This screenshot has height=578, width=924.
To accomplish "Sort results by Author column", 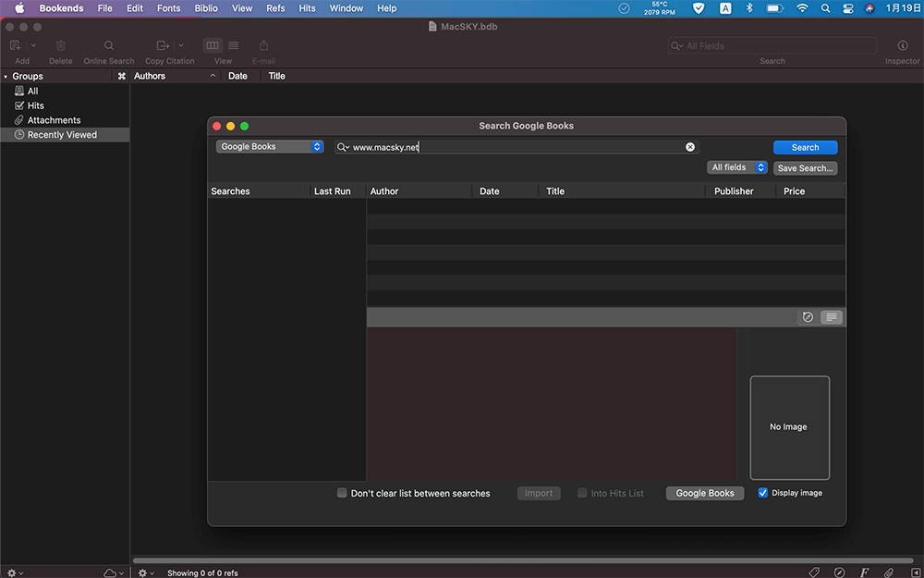I will pos(419,191).
